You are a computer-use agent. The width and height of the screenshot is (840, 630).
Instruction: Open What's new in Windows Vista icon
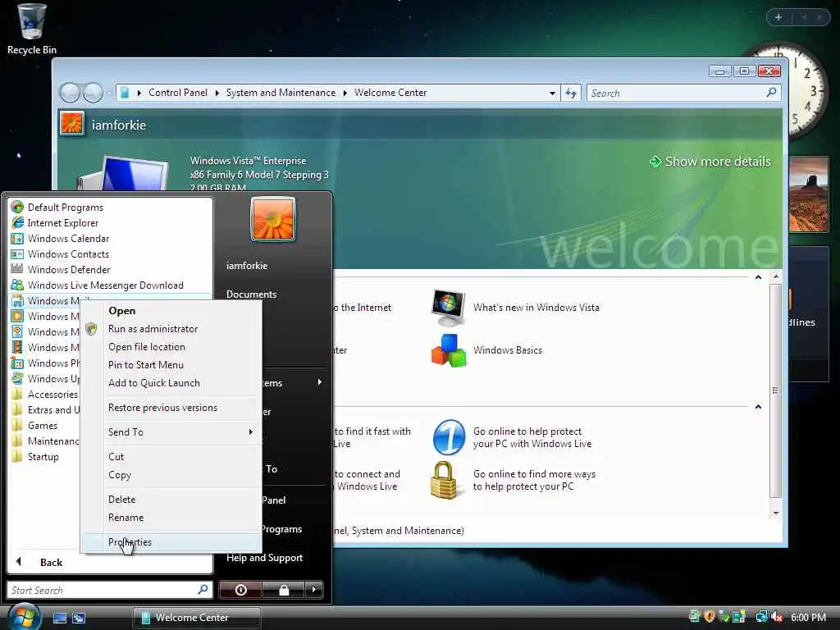pos(448,308)
